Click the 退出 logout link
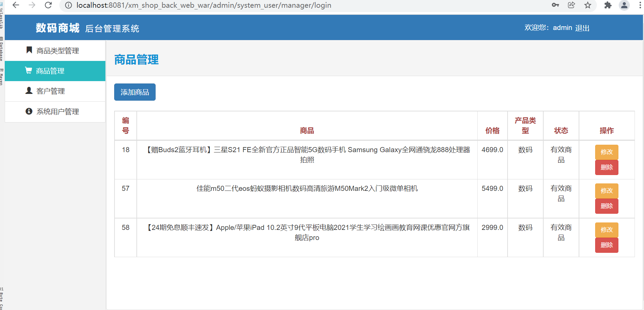Screen dimensions: 644x310 582,28
